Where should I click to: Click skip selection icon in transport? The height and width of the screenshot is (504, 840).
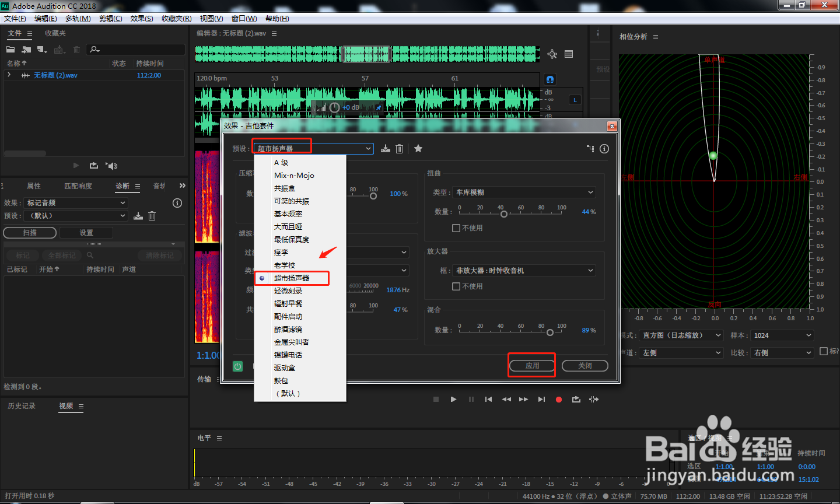point(594,400)
